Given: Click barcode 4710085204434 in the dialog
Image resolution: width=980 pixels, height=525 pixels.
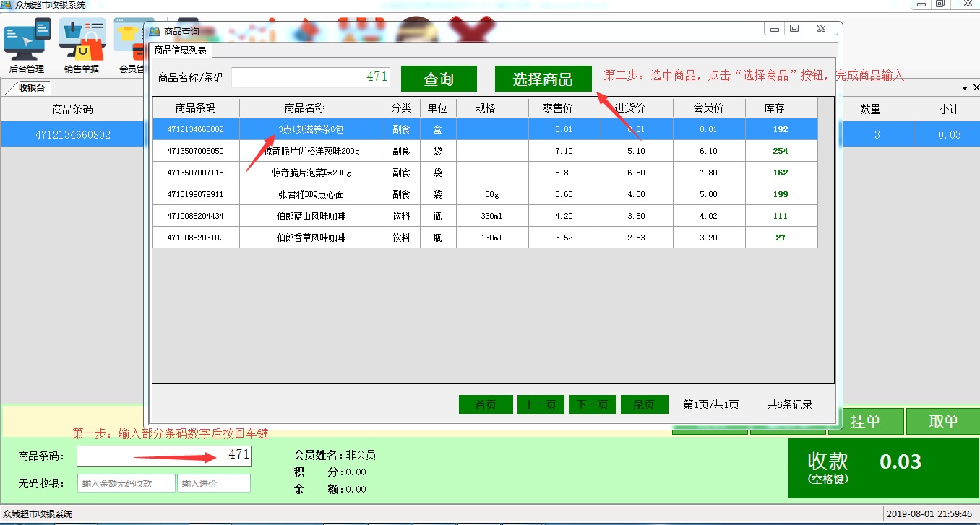Looking at the screenshot, I should pos(196,216).
